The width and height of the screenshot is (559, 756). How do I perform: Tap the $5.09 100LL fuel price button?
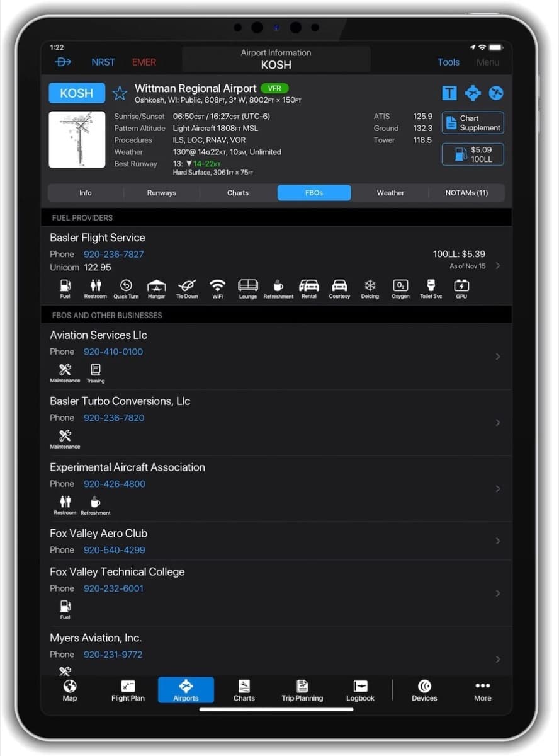(x=473, y=154)
